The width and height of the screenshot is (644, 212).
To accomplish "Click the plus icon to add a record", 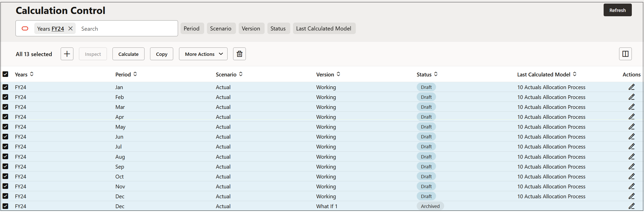I will [67, 54].
